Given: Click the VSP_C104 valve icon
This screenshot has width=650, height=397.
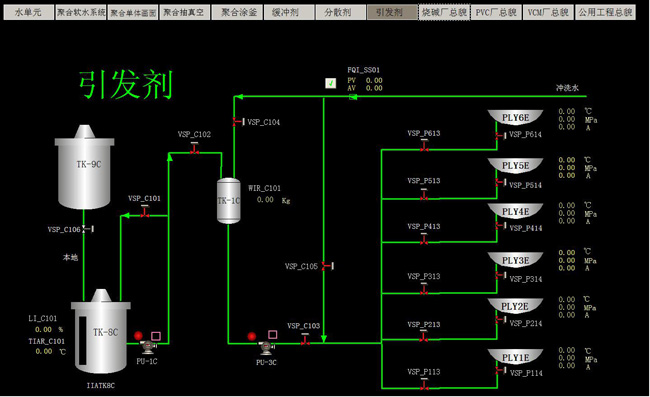Looking at the screenshot, I should (238, 121).
